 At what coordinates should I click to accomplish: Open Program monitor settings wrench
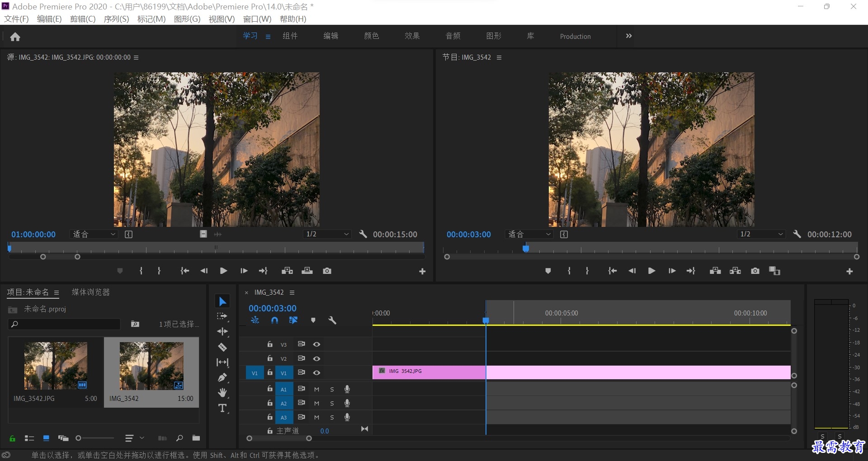[797, 234]
